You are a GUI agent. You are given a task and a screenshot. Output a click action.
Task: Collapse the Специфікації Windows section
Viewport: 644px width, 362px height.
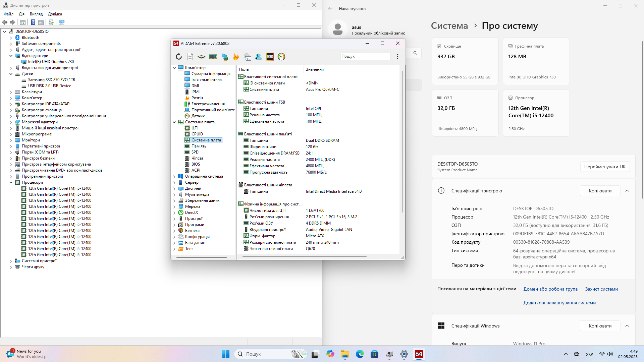pos(627,326)
